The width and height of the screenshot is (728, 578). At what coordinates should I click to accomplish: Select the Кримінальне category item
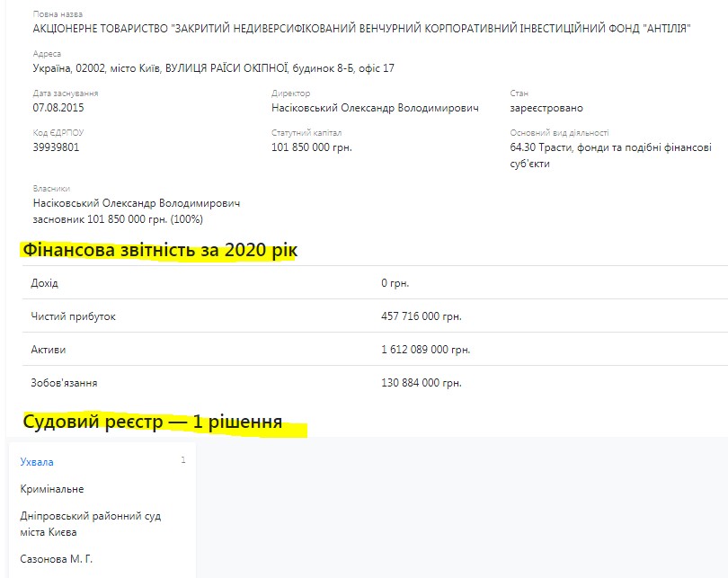pos(52,489)
